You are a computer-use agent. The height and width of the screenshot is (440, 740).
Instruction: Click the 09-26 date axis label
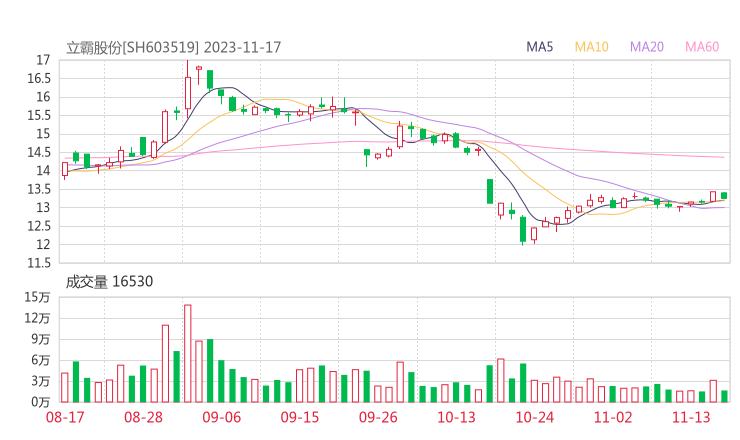(x=378, y=417)
